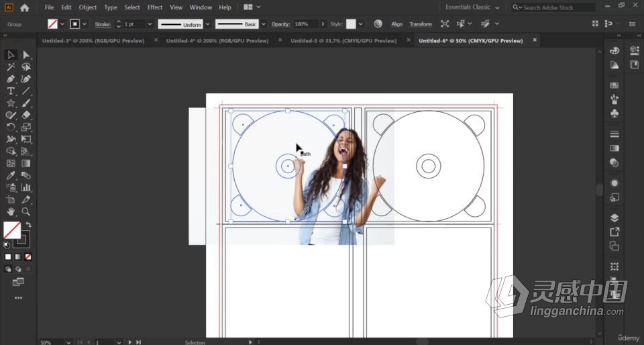The image size is (644, 345).
Task: Open Basic brush definition dropdown
Action: pyautogui.click(x=264, y=23)
